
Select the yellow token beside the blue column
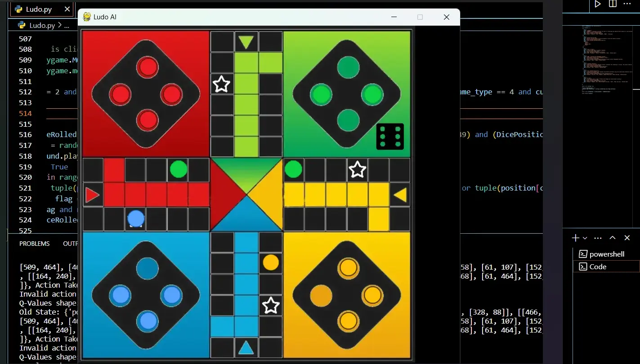point(271,262)
